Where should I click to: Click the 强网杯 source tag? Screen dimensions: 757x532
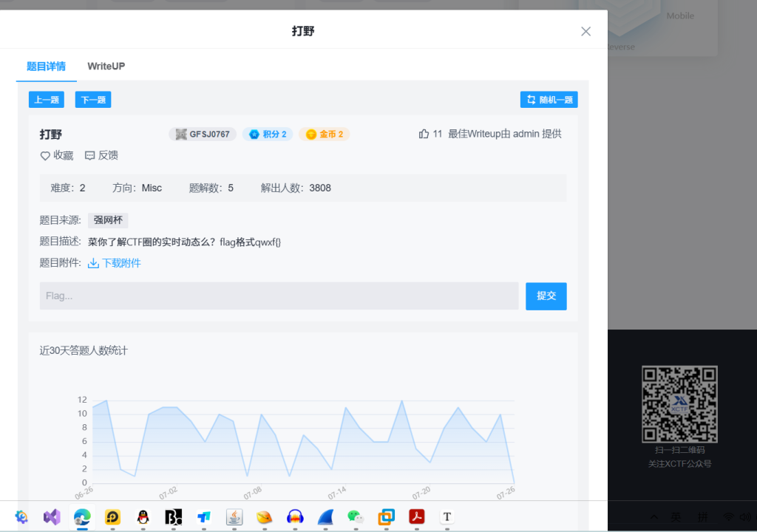108,220
